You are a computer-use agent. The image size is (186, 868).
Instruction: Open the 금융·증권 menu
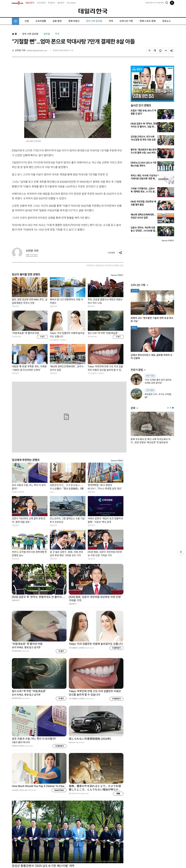57,21
